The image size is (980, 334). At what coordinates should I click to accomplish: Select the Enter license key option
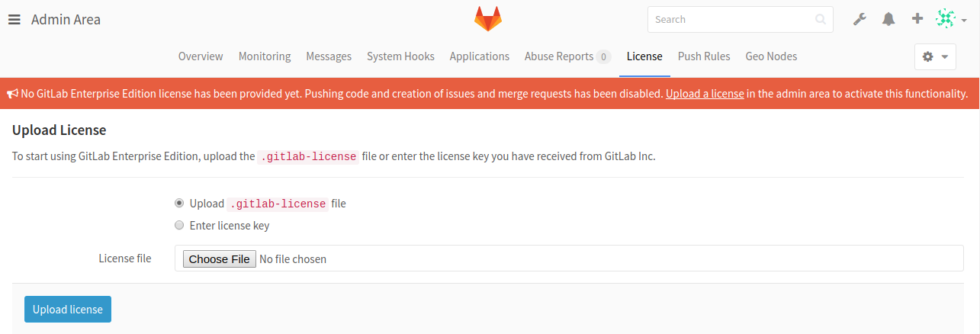tap(179, 226)
